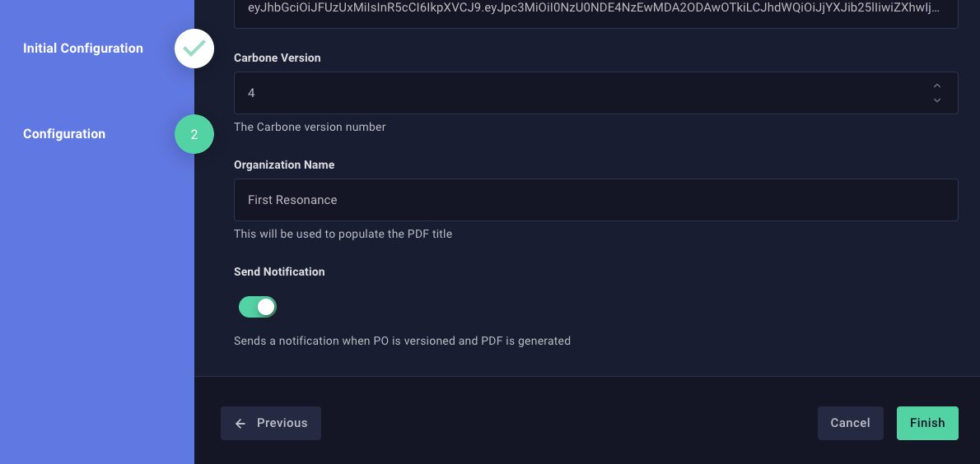Click the token text field at the top
Viewport: 980px width, 464px height.
pyautogui.click(x=595, y=10)
